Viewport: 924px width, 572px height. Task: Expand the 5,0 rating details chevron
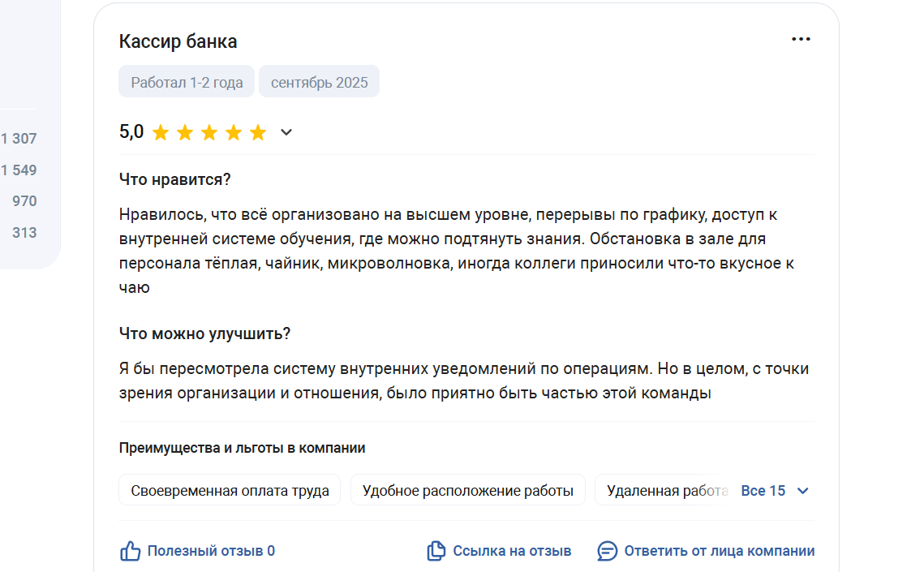point(286,132)
